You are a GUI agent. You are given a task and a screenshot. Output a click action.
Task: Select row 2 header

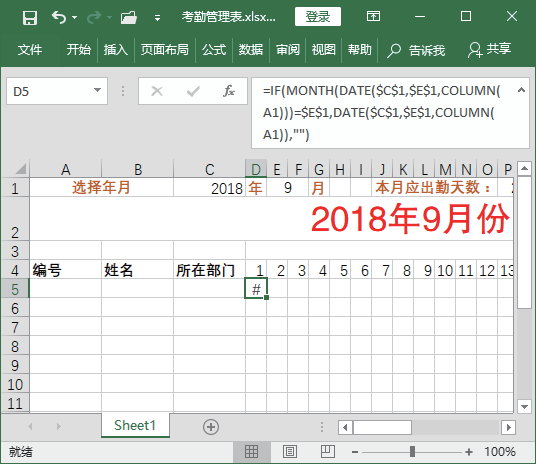click(15, 219)
